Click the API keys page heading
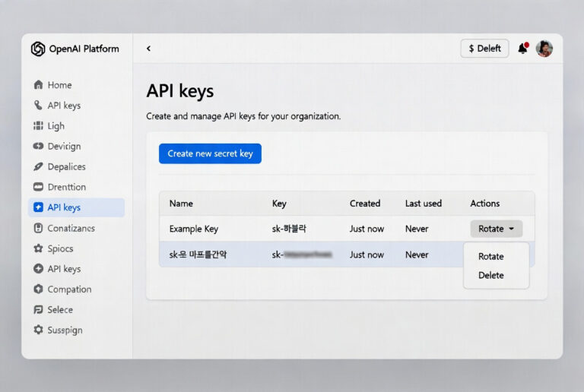584x392 pixels. click(x=180, y=91)
